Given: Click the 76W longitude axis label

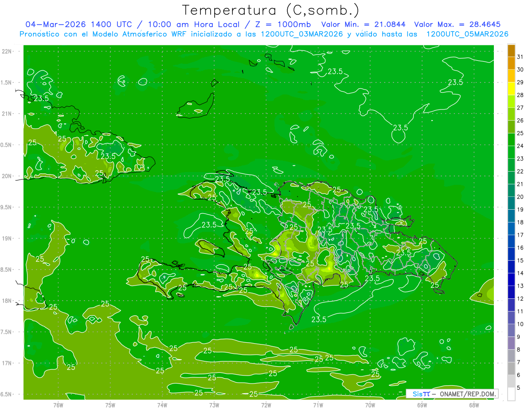Looking at the screenshot, I should click(x=58, y=405).
